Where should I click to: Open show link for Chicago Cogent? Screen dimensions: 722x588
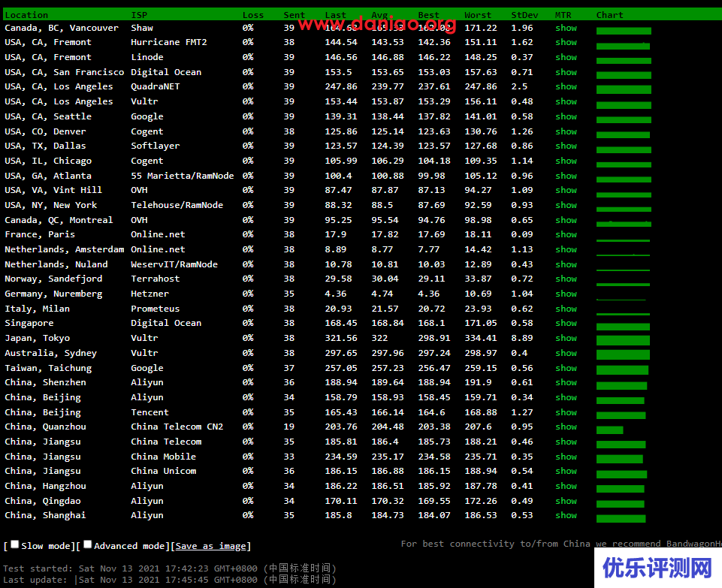pos(566,161)
